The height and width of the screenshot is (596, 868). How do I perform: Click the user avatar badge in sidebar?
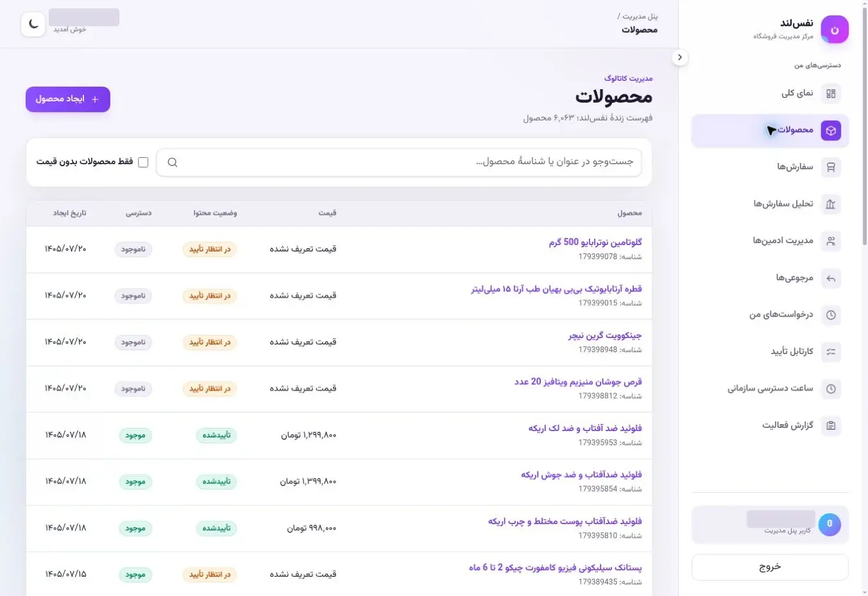[x=830, y=524]
